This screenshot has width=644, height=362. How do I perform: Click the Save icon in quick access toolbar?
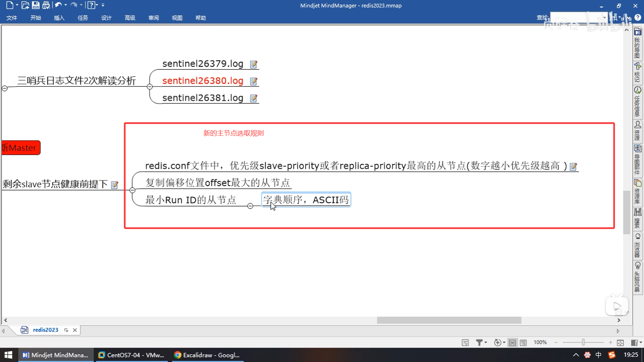pyautogui.click(x=36, y=5)
